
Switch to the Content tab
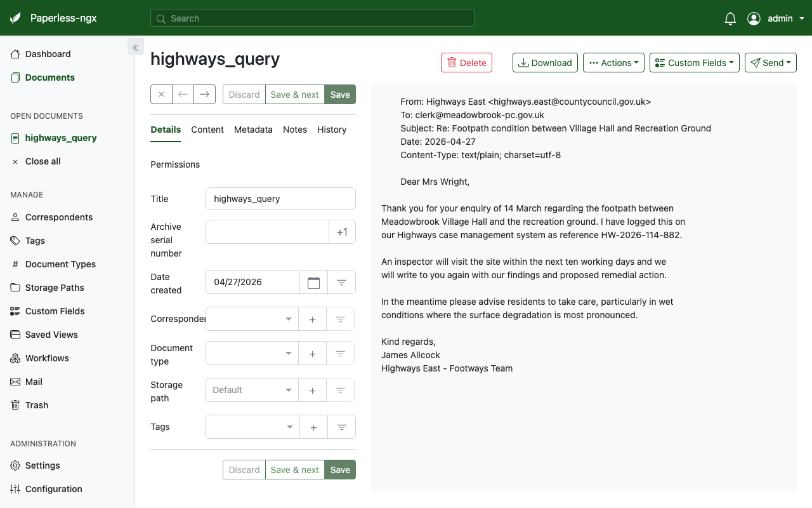click(207, 130)
